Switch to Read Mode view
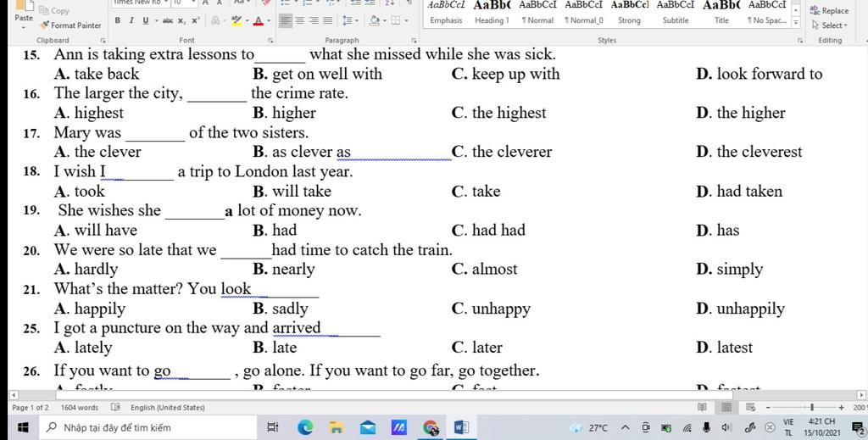 point(702,407)
